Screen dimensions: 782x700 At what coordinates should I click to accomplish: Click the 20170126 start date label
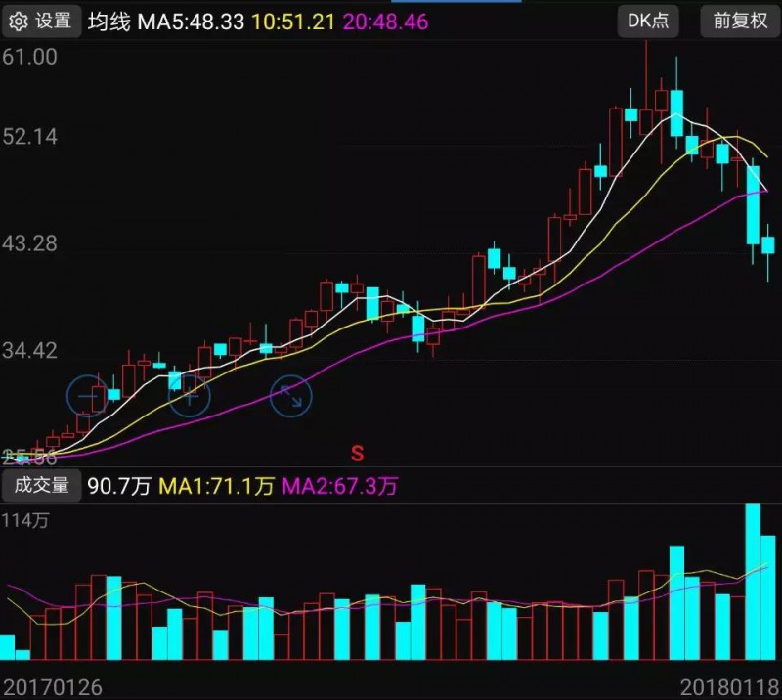point(52,688)
